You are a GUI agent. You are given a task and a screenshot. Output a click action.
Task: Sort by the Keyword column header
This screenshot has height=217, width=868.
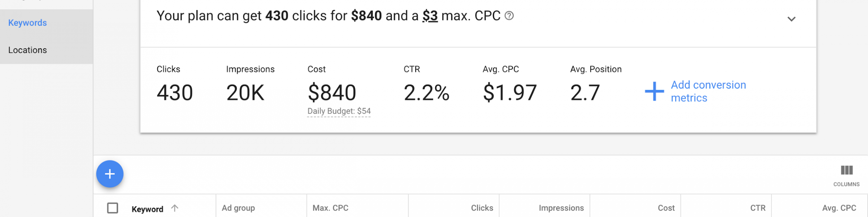[147, 209]
